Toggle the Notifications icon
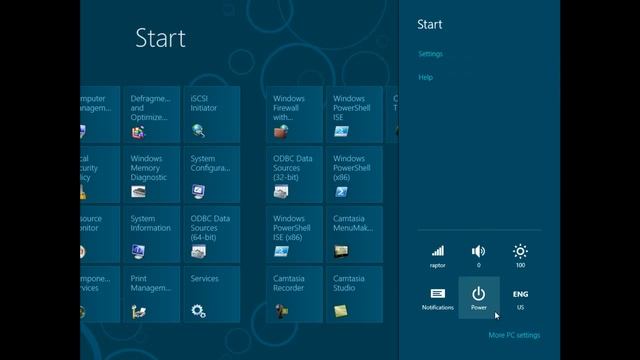 coord(438,298)
